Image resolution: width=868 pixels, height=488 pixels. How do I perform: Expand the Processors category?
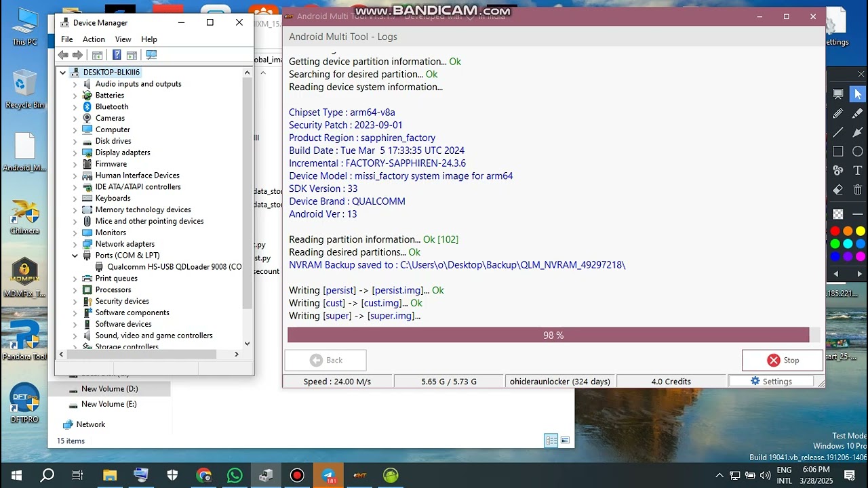point(75,289)
